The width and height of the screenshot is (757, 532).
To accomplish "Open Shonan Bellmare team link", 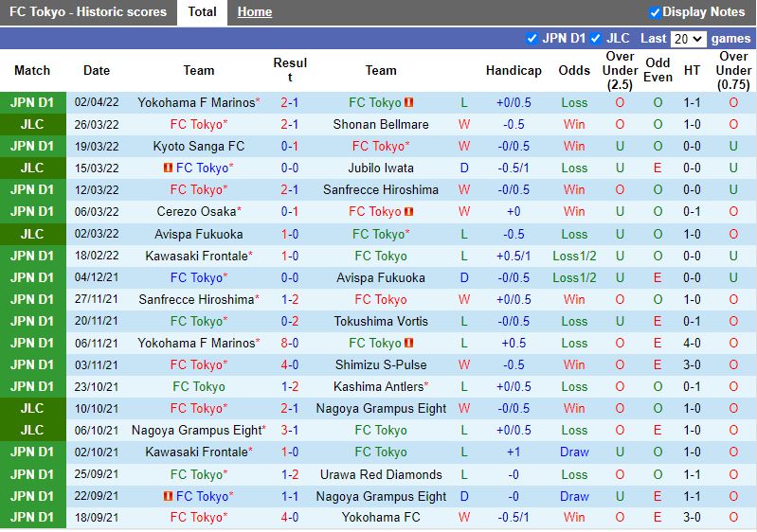I will (x=381, y=124).
